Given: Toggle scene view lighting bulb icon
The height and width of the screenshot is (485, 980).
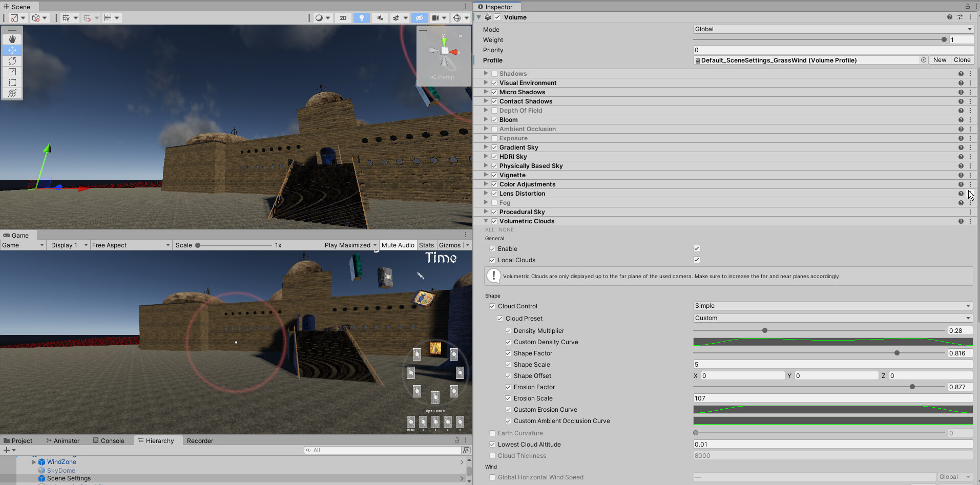Looking at the screenshot, I should (362, 17).
